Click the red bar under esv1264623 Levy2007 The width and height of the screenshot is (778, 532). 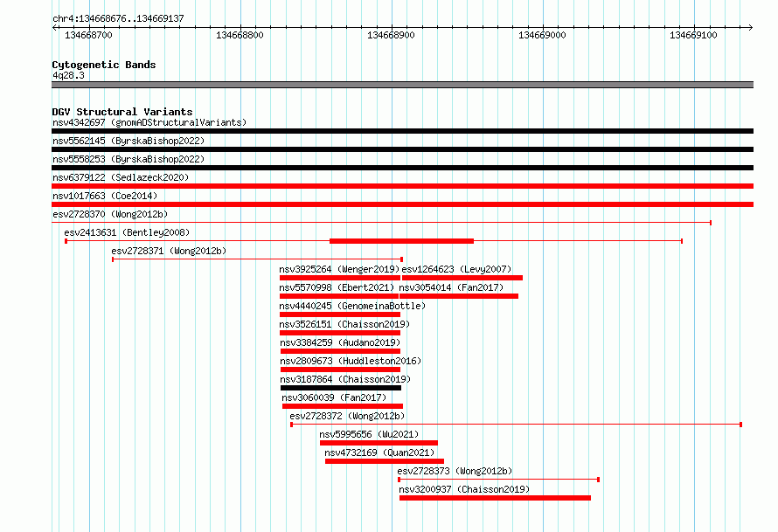click(x=462, y=278)
